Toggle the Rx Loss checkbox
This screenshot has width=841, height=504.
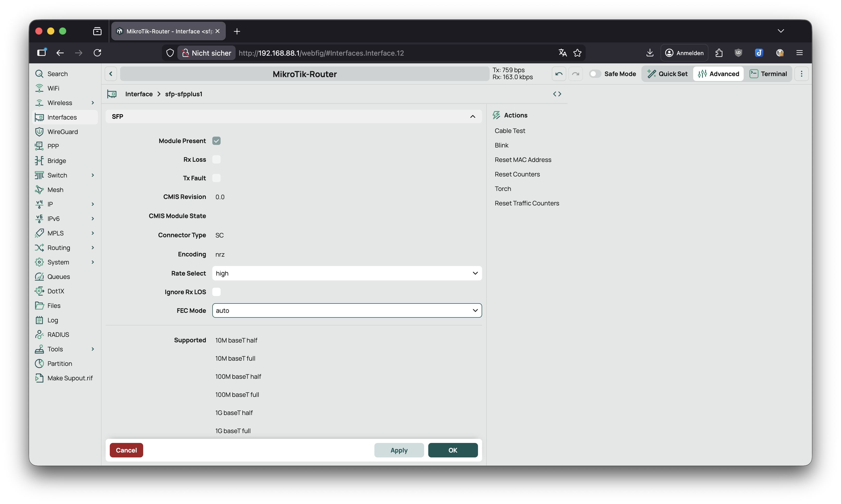click(x=216, y=159)
